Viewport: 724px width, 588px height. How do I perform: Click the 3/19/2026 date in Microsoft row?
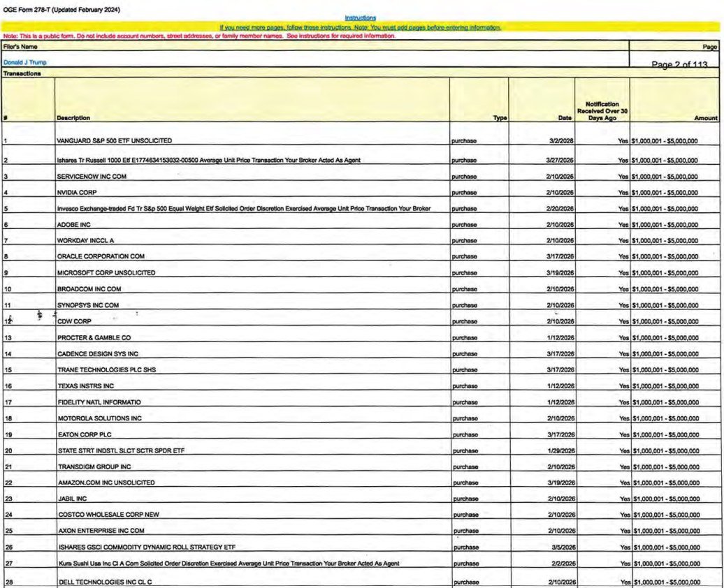click(x=560, y=273)
